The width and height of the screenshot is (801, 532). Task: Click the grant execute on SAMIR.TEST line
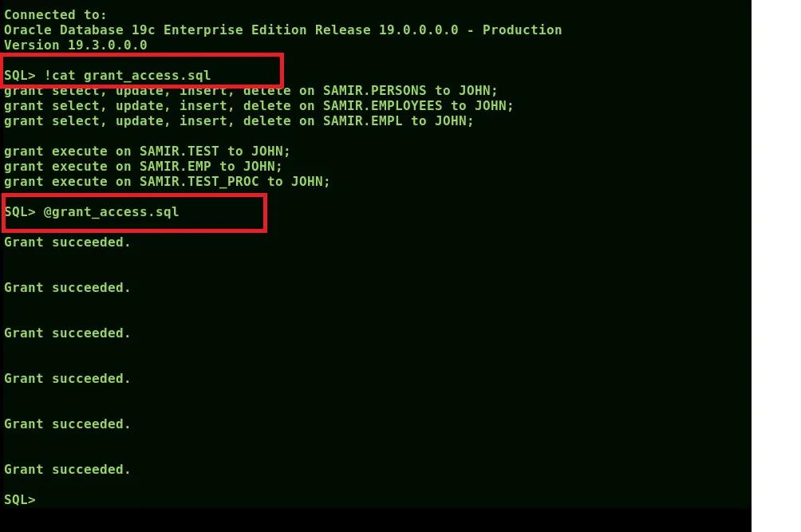point(147,151)
